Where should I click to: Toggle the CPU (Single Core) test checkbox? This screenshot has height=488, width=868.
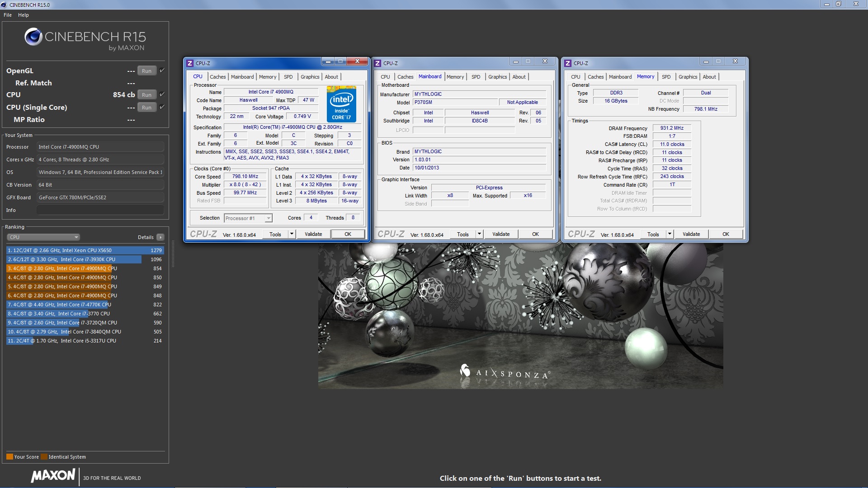pyautogui.click(x=162, y=107)
